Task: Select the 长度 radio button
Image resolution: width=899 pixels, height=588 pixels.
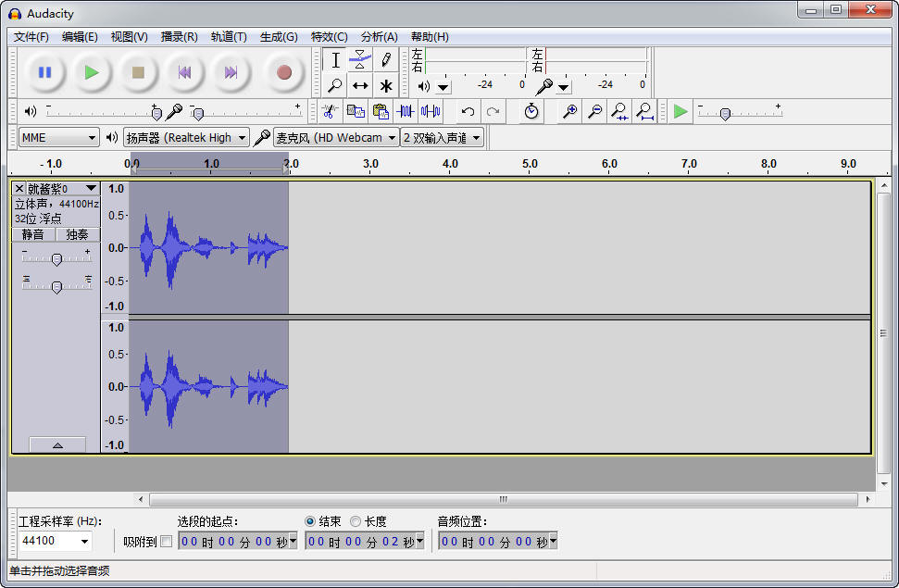Action: coord(356,521)
